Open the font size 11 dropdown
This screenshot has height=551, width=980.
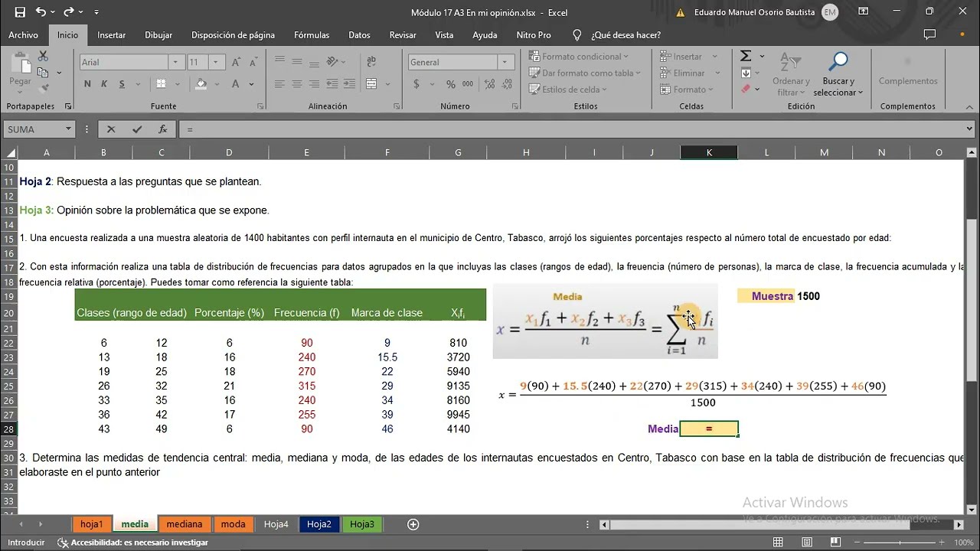(218, 62)
